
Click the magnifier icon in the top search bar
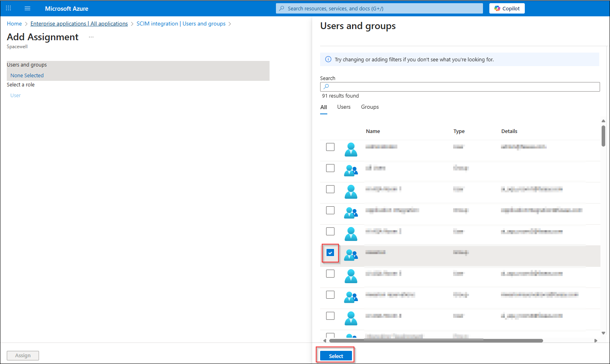click(x=282, y=8)
